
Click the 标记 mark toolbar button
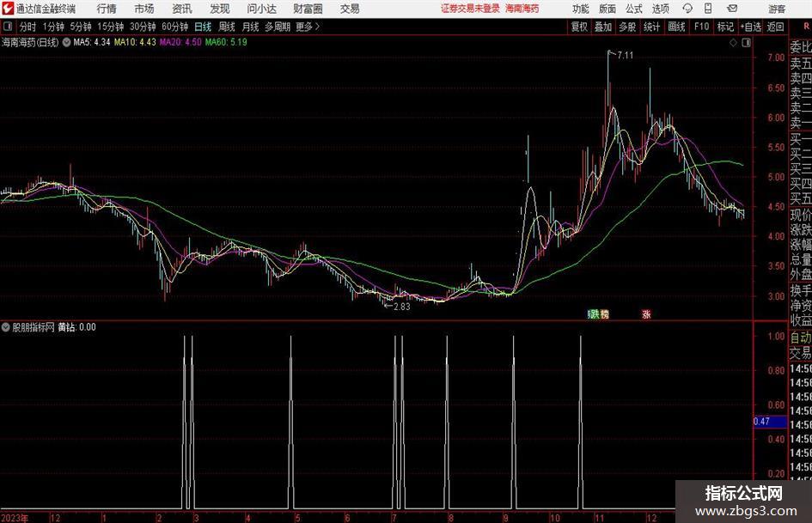(x=725, y=27)
